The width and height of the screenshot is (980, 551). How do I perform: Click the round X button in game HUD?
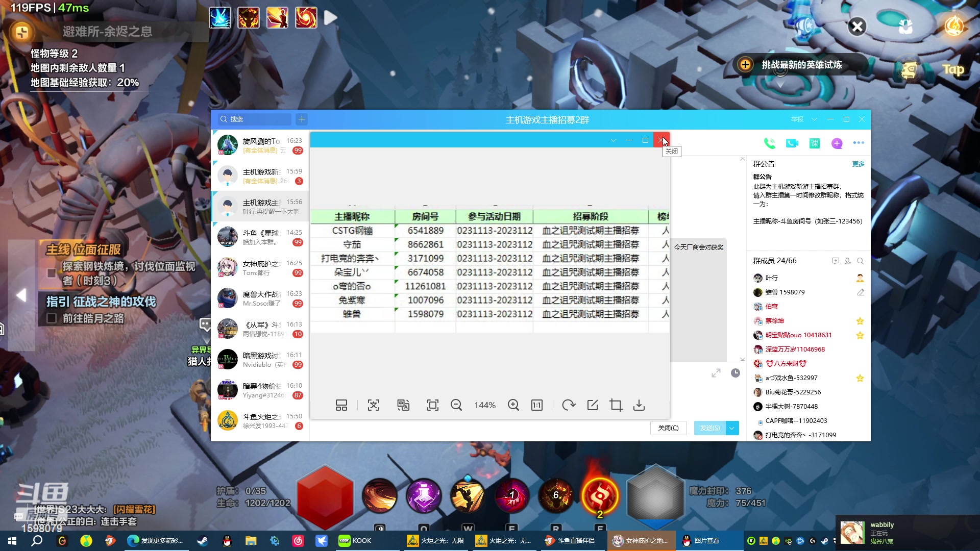point(857,26)
